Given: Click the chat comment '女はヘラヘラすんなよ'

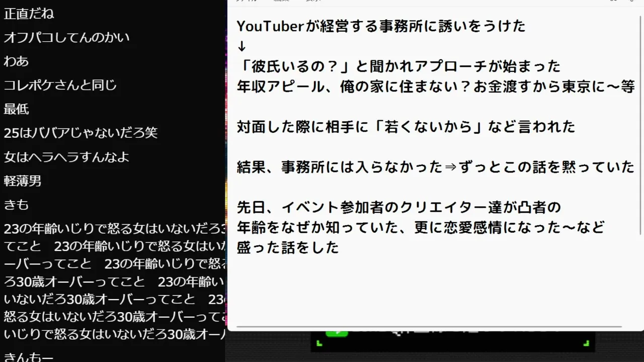Looking at the screenshot, I should point(66,157).
